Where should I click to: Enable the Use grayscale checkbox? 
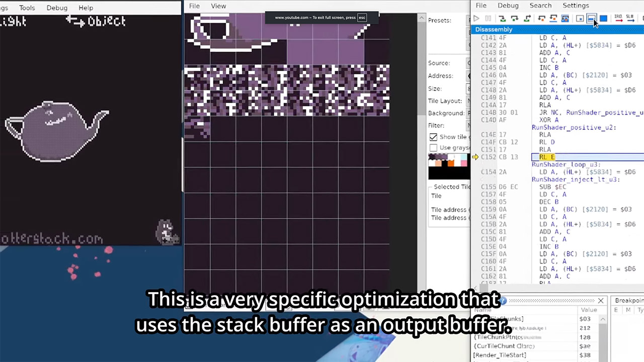pos(433,147)
